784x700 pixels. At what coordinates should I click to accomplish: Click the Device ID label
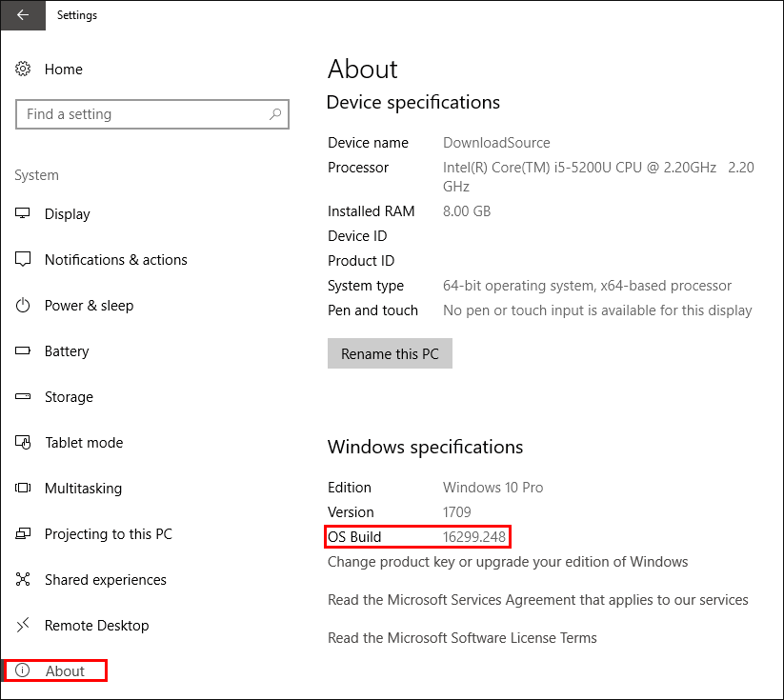(x=357, y=235)
